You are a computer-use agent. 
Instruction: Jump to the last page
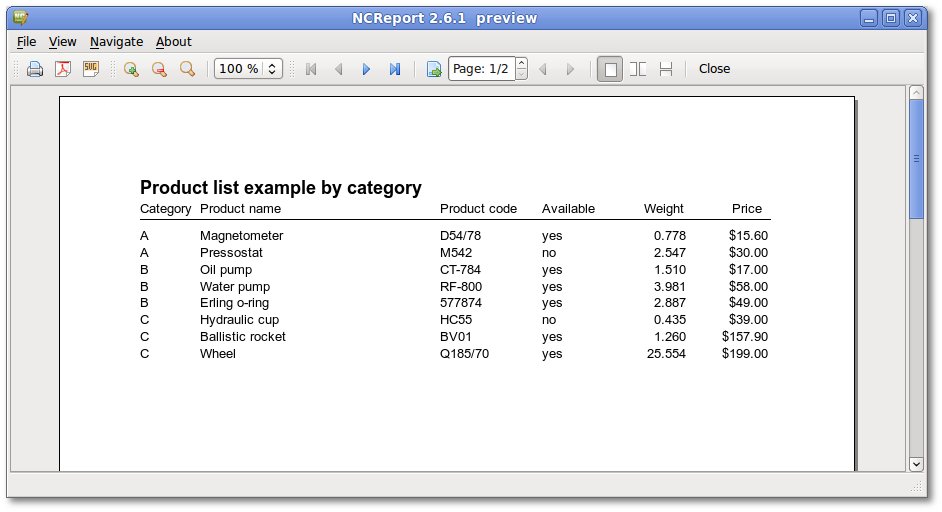[x=394, y=69]
